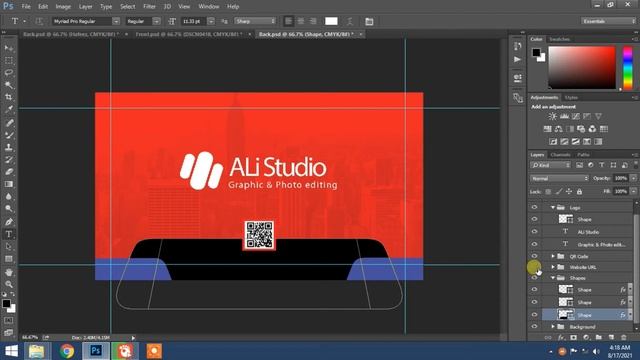Screen dimensions: 640x360
Task: Select the Zoom tool
Action: click(x=9, y=284)
